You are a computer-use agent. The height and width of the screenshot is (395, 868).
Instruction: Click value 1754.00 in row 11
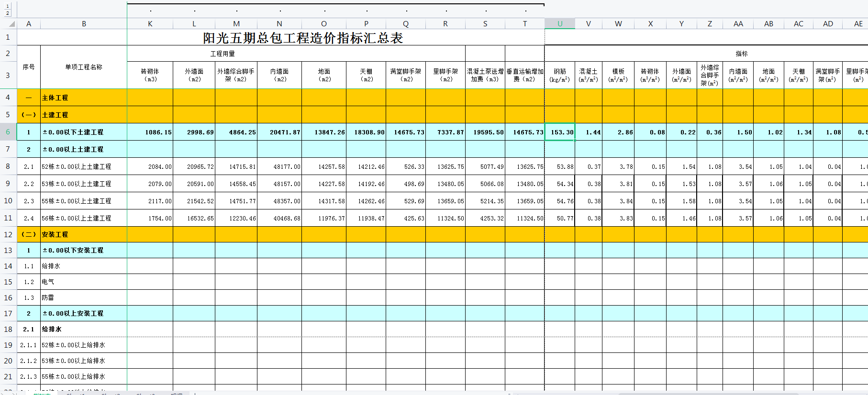(160, 218)
